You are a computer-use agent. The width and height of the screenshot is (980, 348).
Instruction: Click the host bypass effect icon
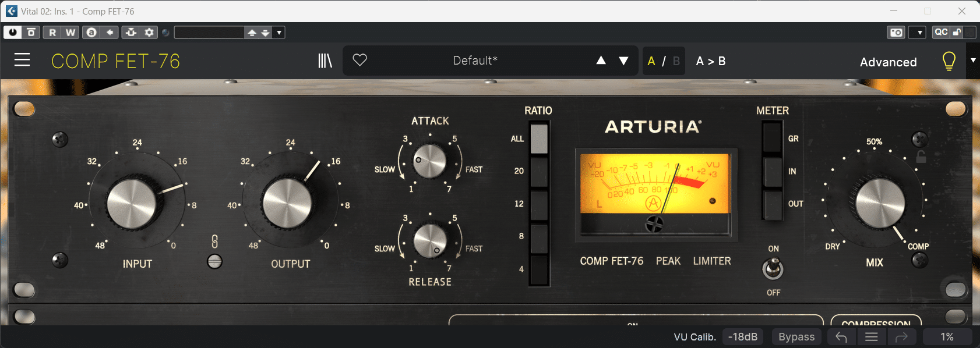coord(31,33)
